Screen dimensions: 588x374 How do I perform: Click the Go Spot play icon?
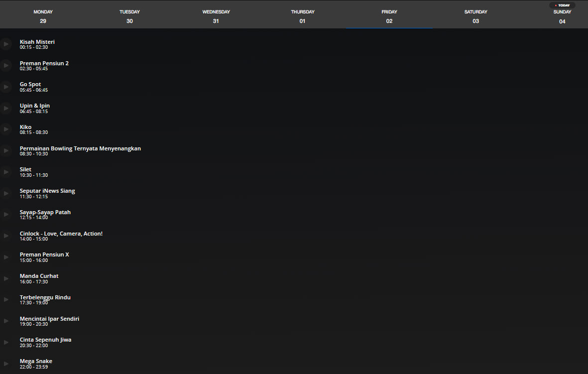[x=6, y=87]
